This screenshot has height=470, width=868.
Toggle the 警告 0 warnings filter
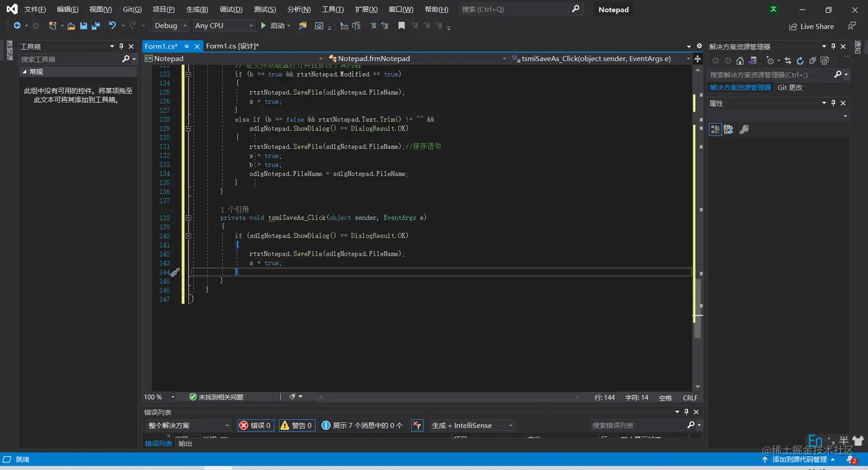pyautogui.click(x=296, y=425)
